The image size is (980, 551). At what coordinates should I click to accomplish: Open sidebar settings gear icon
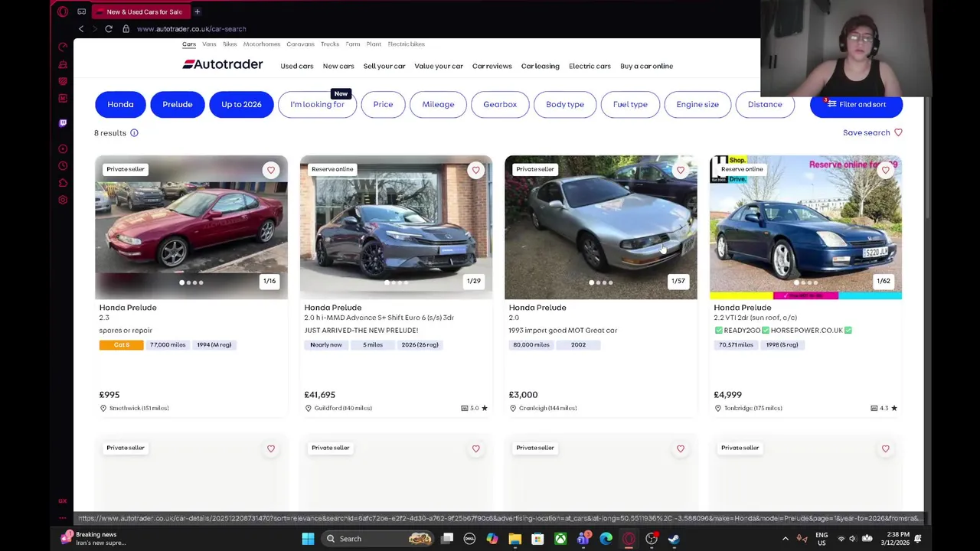pos(63,200)
